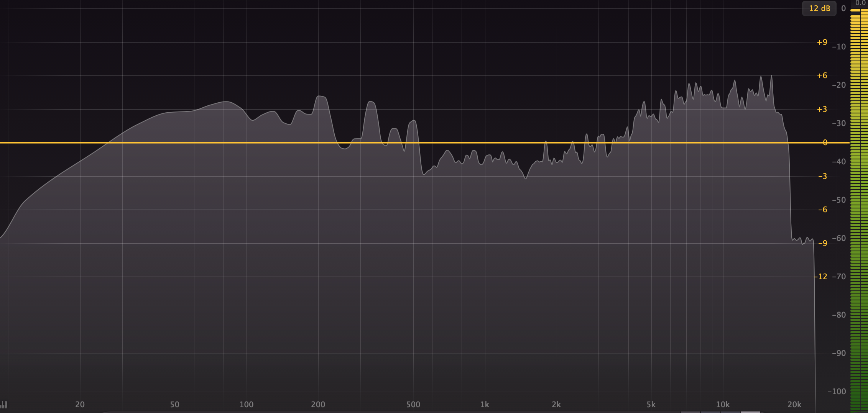
Task: Click the 100 Hz frequency label
Action: (247, 404)
